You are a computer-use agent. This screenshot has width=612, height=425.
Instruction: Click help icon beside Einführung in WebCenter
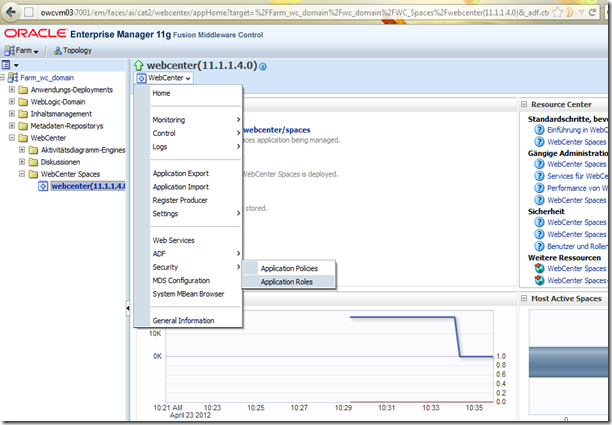click(x=539, y=130)
